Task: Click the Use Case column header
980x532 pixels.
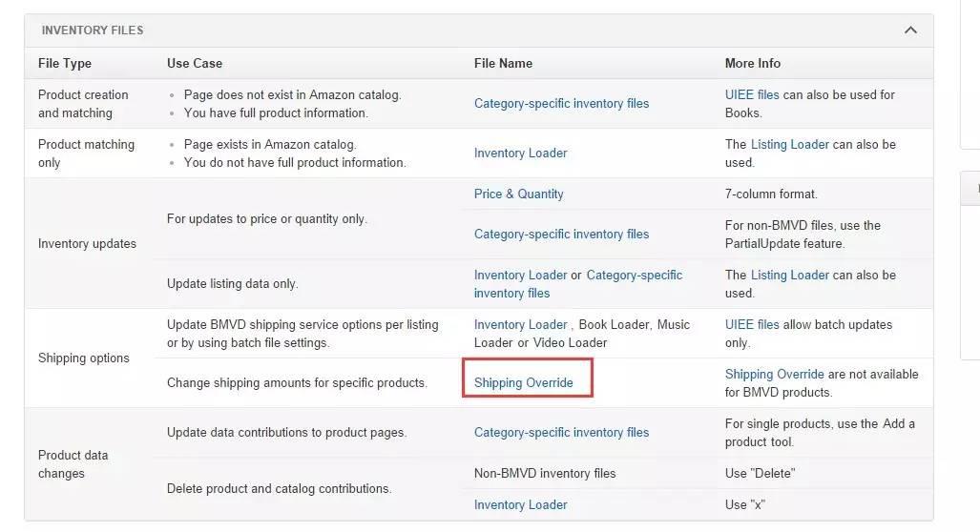Action: [194, 63]
